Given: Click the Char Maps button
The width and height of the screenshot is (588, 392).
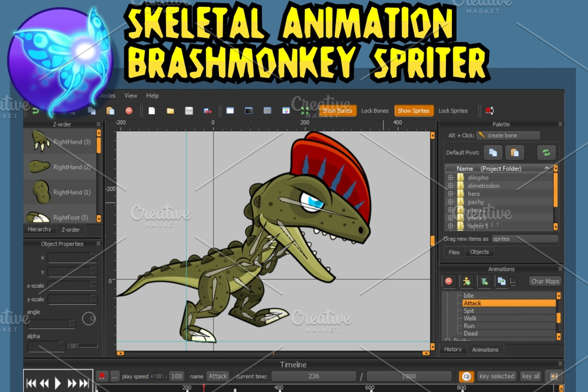Looking at the screenshot, I should (545, 281).
